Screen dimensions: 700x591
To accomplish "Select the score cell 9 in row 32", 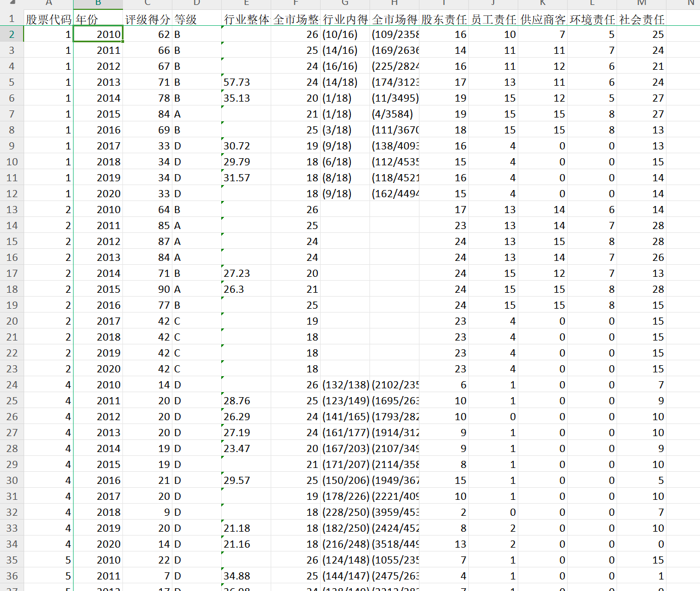I will pos(147,512).
